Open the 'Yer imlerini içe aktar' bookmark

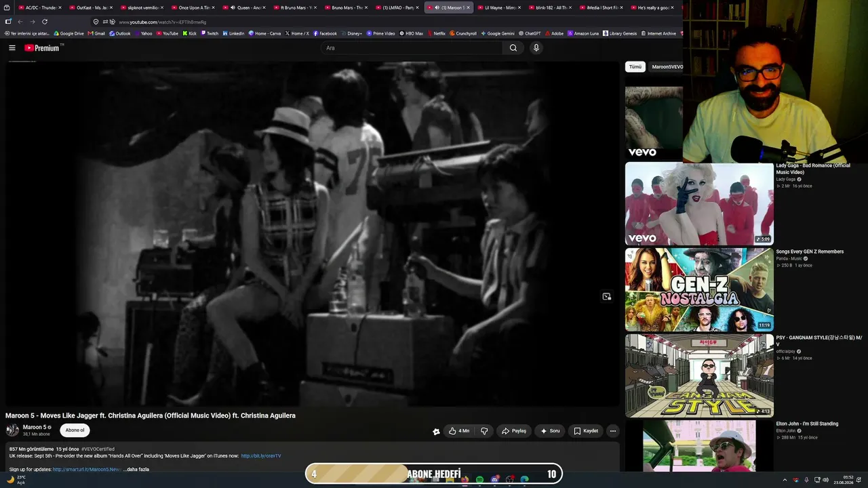point(28,33)
